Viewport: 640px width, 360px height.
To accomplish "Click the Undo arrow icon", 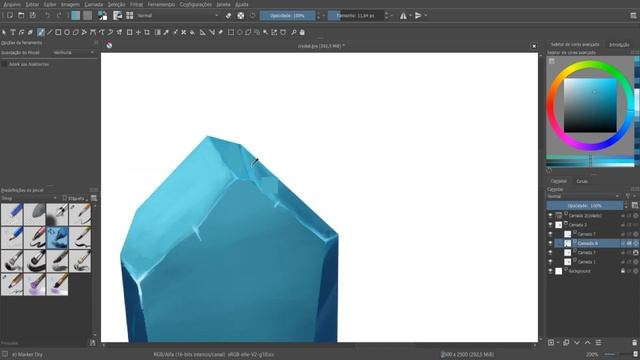I will coord(47,16).
